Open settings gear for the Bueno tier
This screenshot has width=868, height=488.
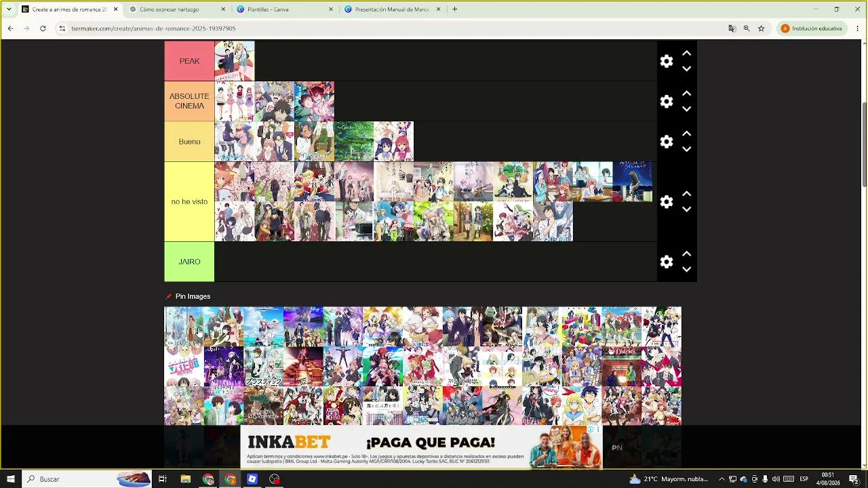click(x=667, y=142)
